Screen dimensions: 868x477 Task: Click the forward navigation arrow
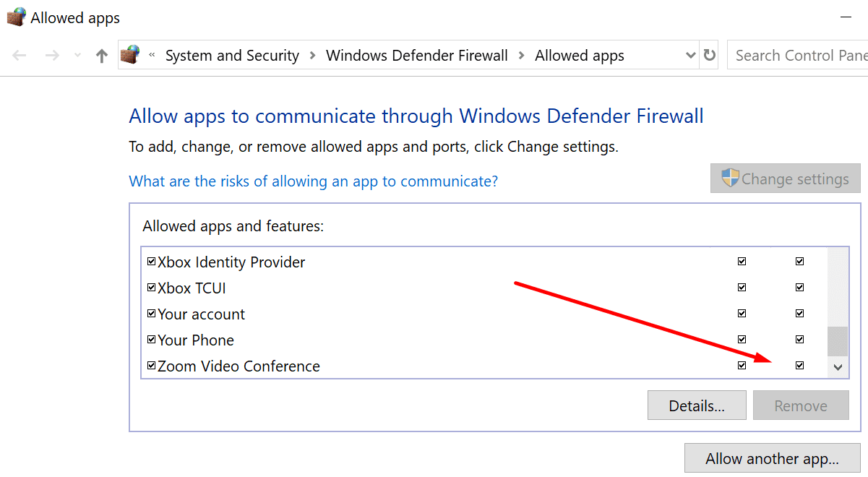51,56
